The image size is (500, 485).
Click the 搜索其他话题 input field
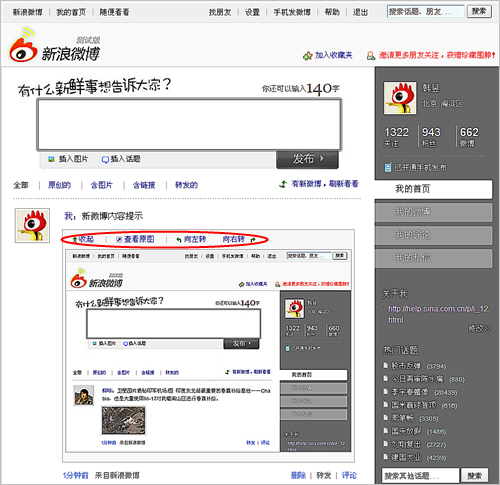(x=420, y=475)
